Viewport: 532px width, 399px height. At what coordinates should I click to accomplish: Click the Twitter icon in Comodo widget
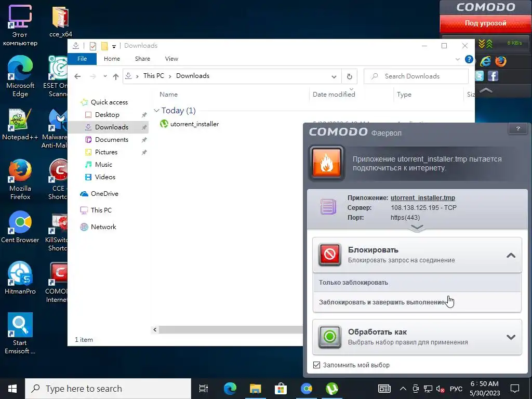coord(479,76)
